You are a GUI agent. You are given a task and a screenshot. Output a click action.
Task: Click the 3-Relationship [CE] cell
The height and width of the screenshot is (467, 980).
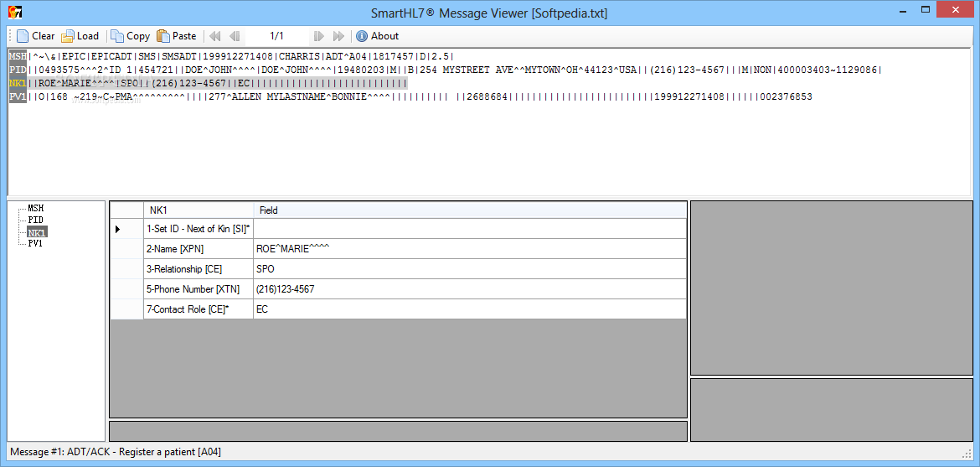point(199,269)
